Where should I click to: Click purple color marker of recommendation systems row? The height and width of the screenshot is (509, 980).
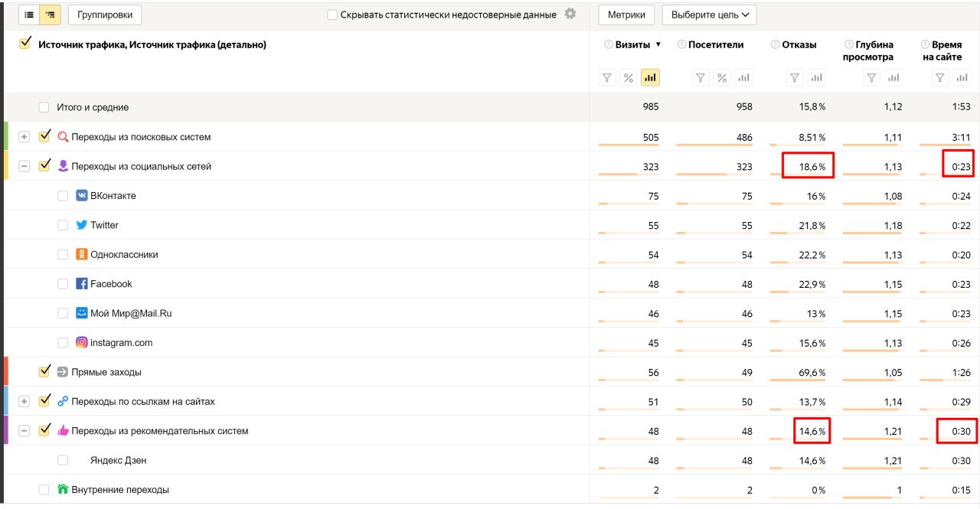point(6,430)
